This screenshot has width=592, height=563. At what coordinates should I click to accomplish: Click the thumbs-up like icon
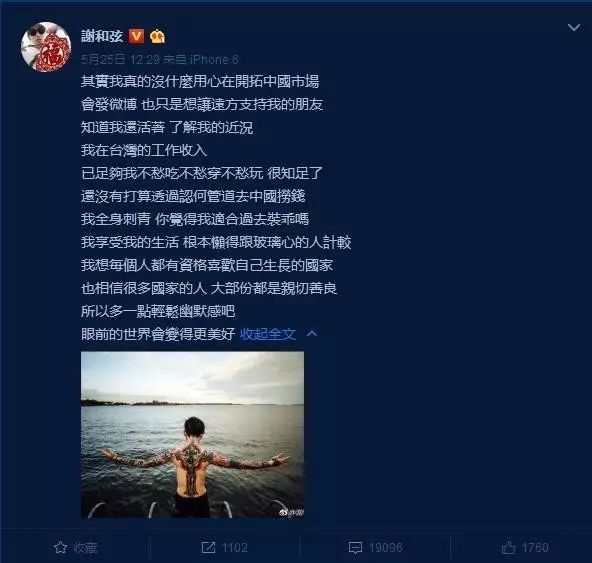508,548
